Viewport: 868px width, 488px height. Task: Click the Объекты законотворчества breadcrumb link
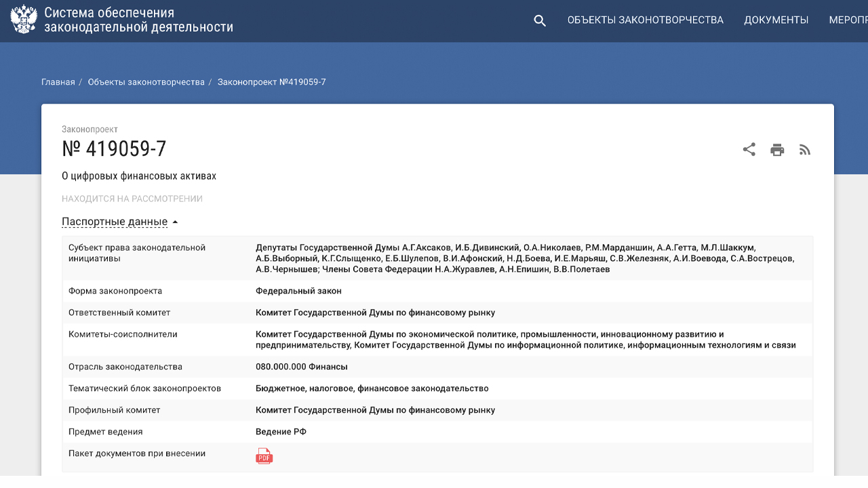coord(146,82)
